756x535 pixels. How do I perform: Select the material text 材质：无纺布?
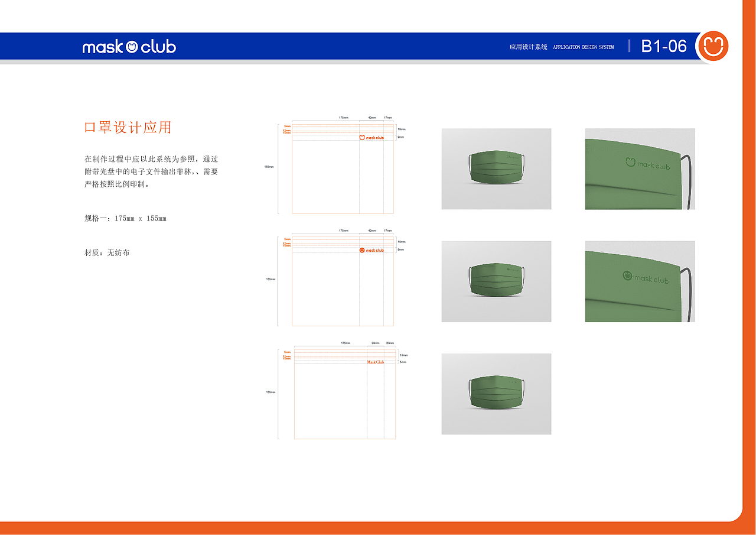coord(107,253)
